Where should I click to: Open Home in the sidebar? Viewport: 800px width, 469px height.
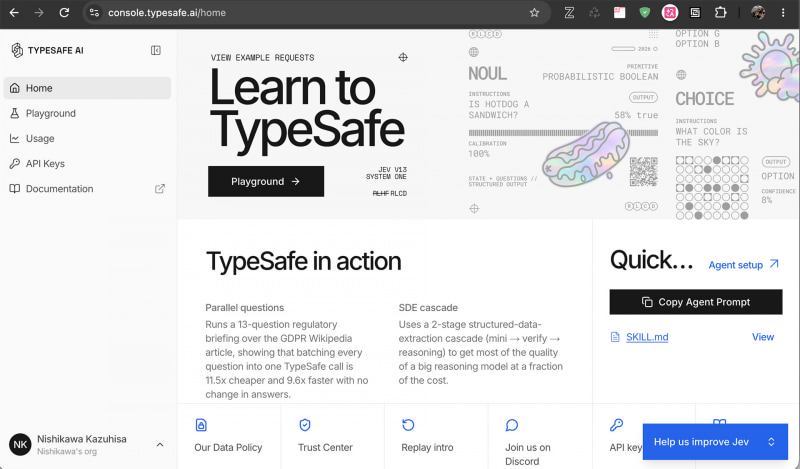tap(87, 88)
